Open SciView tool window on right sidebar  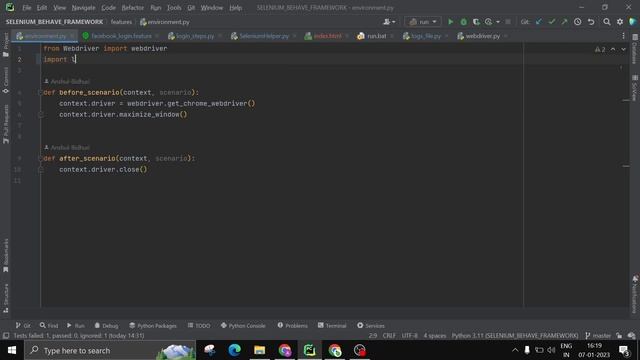tap(634, 88)
